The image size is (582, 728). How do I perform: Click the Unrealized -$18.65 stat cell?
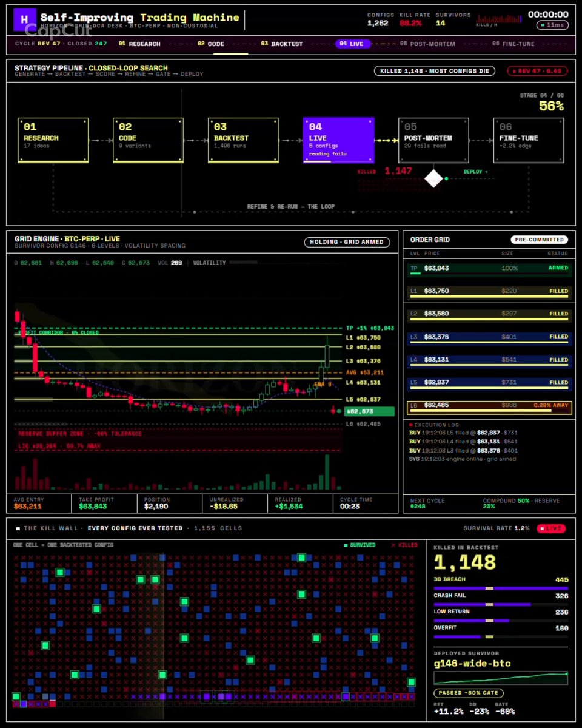(234, 503)
